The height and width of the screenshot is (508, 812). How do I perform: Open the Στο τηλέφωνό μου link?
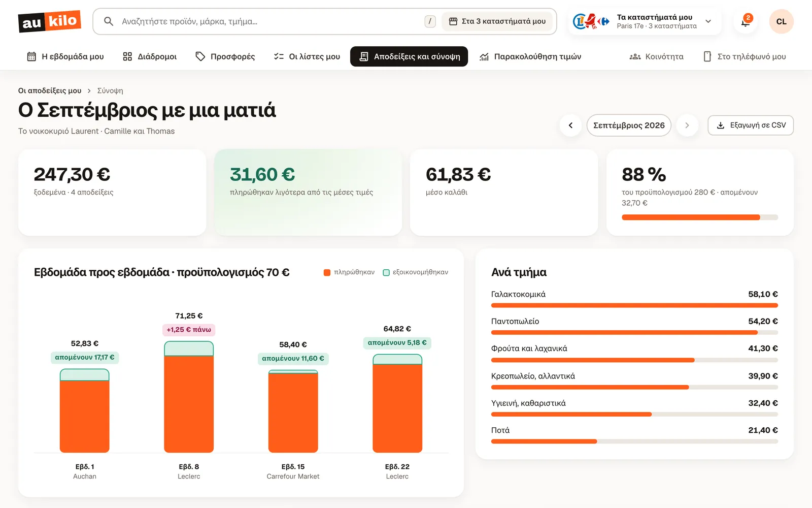(x=745, y=56)
